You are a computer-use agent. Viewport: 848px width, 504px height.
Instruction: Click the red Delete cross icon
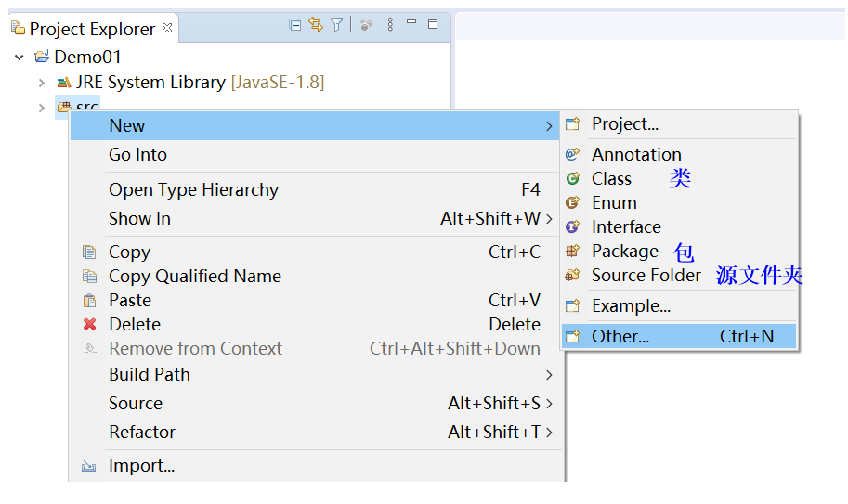click(x=90, y=324)
